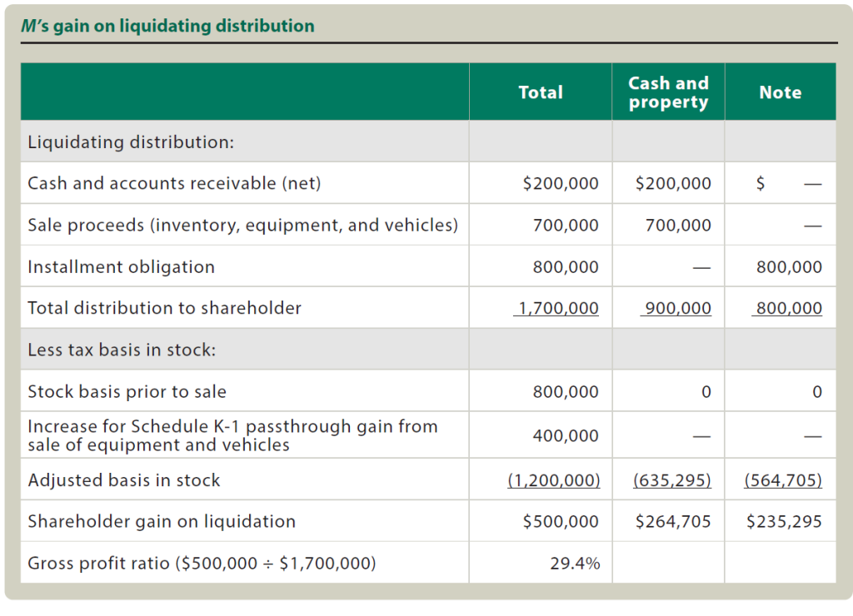Click the "Sale proceeds" row label
This screenshot has width=853, height=616.
click(x=242, y=225)
